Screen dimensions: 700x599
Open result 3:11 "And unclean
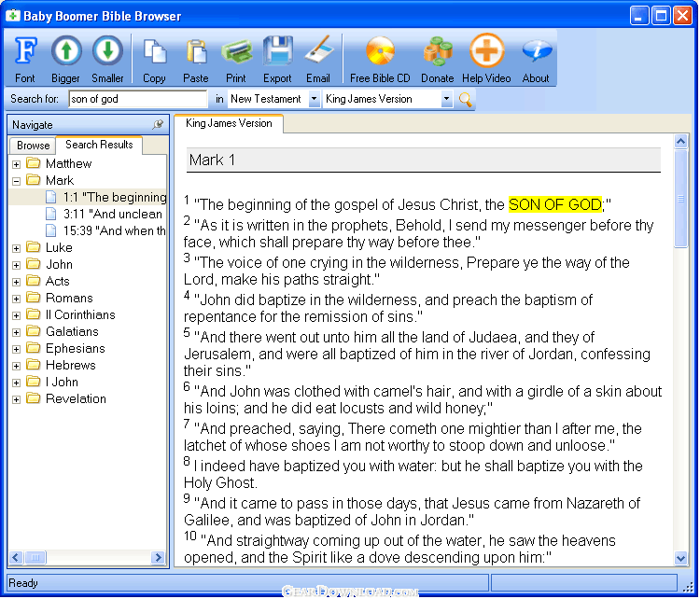[113, 215]
